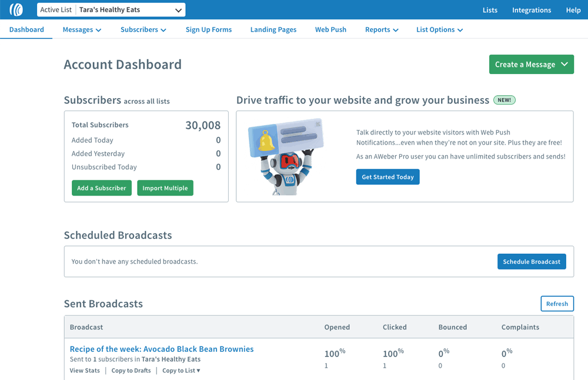Open Copy to List dropdown
The height and width of the screenshot is (380, 588).
pyautogui.click(x=181, y=371)
